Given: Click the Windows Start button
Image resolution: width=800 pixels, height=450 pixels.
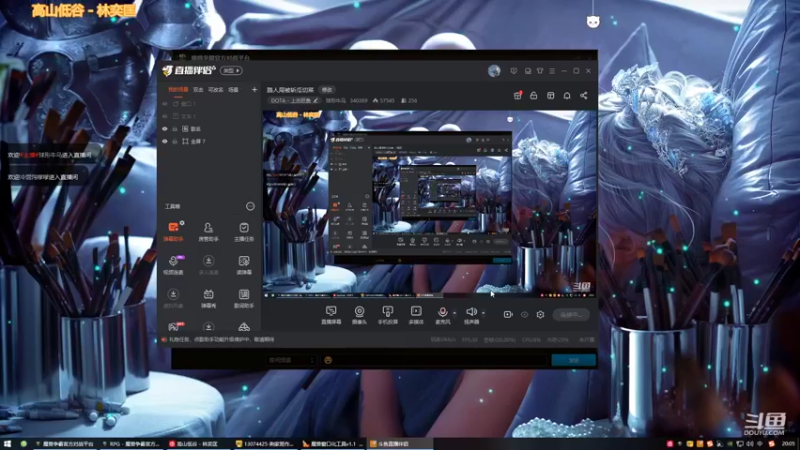Looking at the screenshot, I should (7, 444).
